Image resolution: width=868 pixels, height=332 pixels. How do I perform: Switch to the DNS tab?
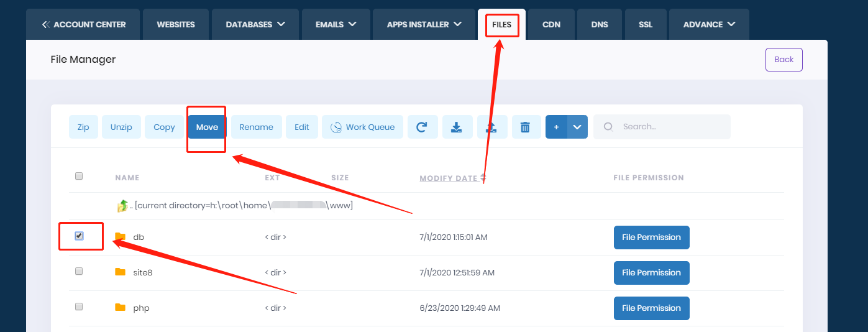pyautogui.click(x=600, y=24)
